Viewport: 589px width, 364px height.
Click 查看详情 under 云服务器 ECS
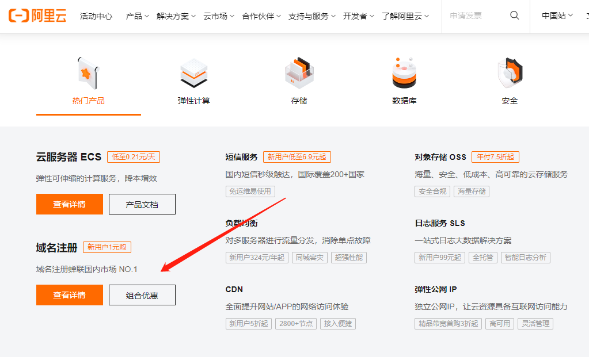coord(69,204)
